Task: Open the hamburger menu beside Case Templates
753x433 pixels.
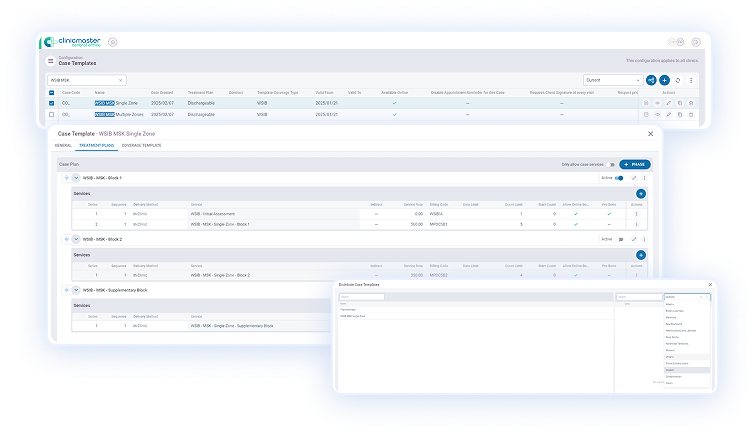Action: 51,61
